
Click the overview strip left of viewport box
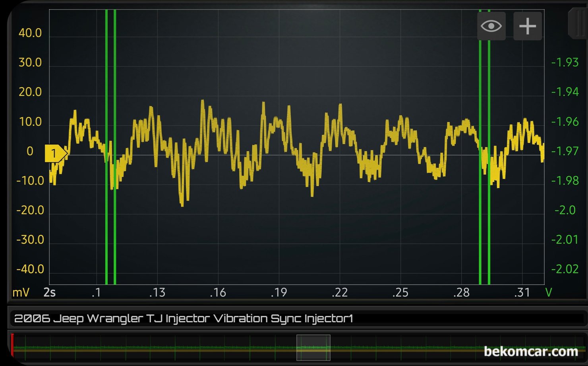tap(159, 347)
